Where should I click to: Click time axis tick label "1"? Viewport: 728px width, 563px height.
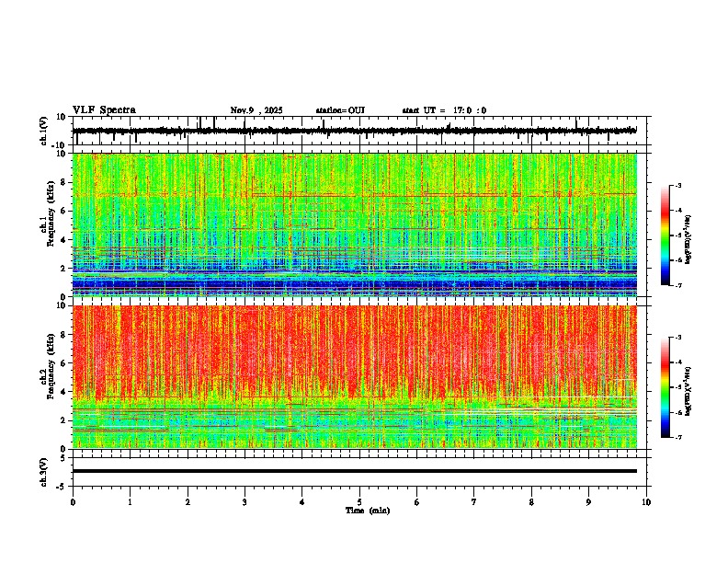130,502
